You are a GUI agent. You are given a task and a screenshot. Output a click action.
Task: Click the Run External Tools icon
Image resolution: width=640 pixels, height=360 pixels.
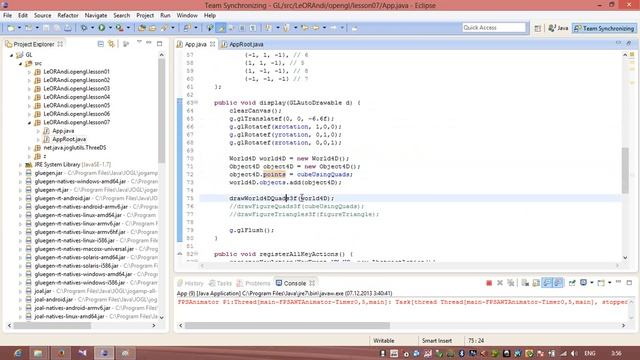tap(119, 28)
